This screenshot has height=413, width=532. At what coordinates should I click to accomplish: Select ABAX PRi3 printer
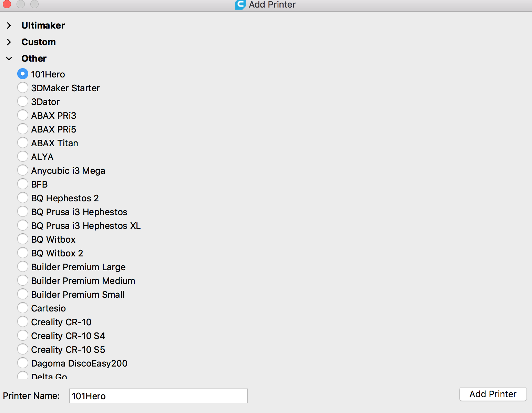[23, 115]
